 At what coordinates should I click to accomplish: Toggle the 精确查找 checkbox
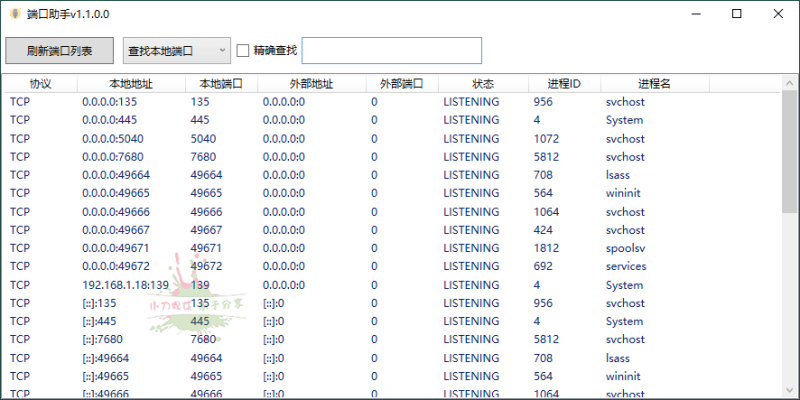[243, 50]
